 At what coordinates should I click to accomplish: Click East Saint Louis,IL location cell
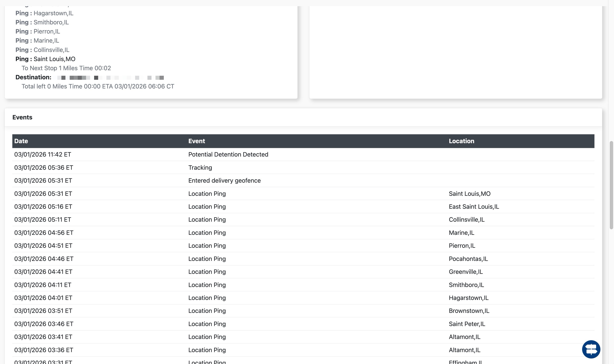coord(474,207)
